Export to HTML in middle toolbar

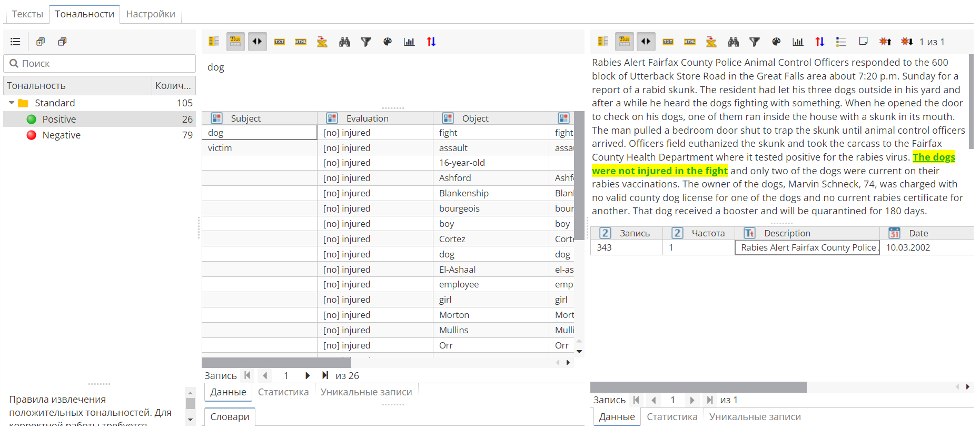pyautogui.click(x=301, y=42)
